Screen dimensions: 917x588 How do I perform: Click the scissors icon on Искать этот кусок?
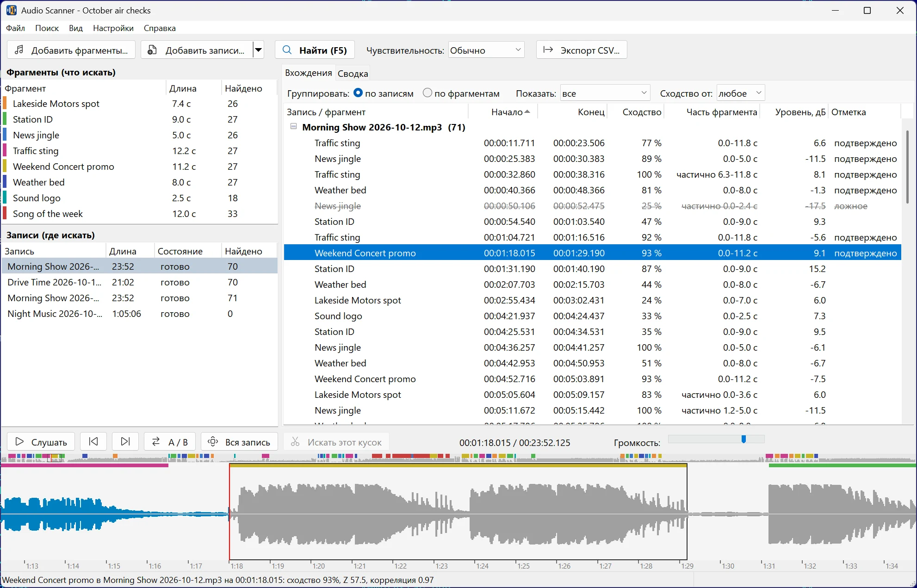(x=295, y=442)
